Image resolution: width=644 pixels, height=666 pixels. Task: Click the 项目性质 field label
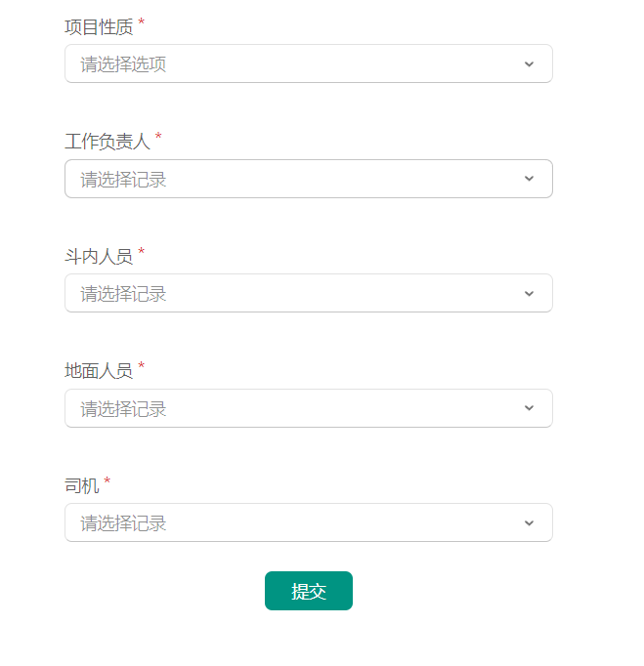click(99, 26)
